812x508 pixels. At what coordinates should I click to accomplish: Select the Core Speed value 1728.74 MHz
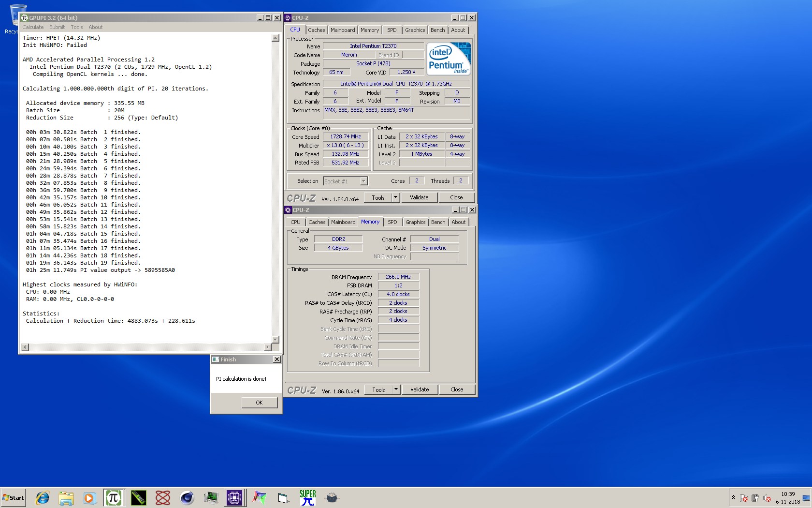(346, 137)
